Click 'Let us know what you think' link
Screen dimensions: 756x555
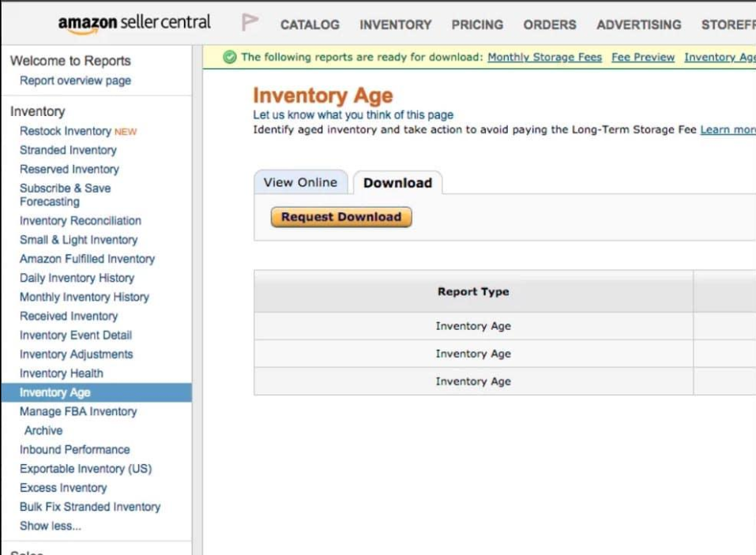click(353, 115)
